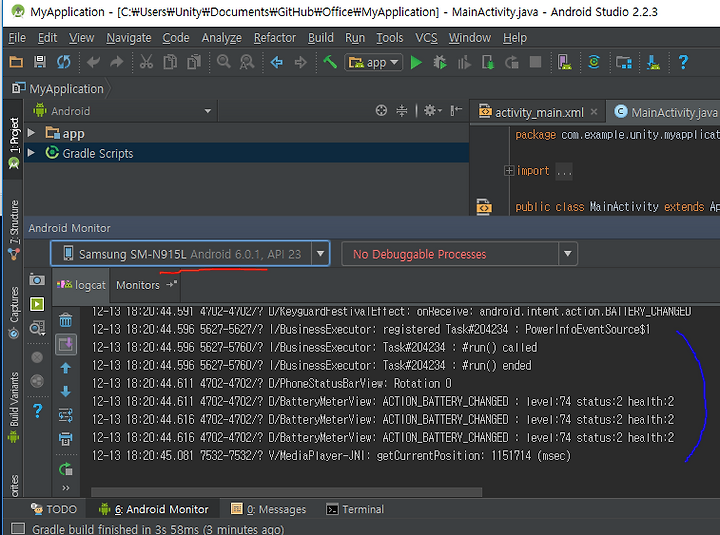Open Android Monitor help question mark
720x535 pixels.
[38, 411]
